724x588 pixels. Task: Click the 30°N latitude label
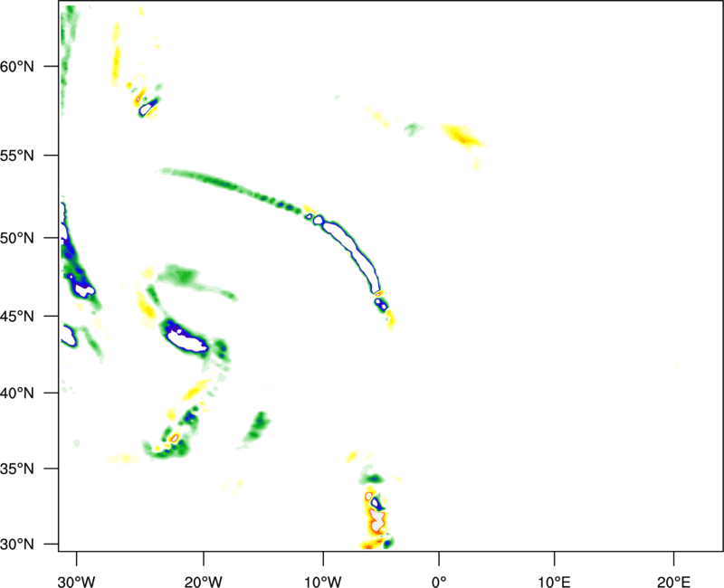click(x=17, y=545)
